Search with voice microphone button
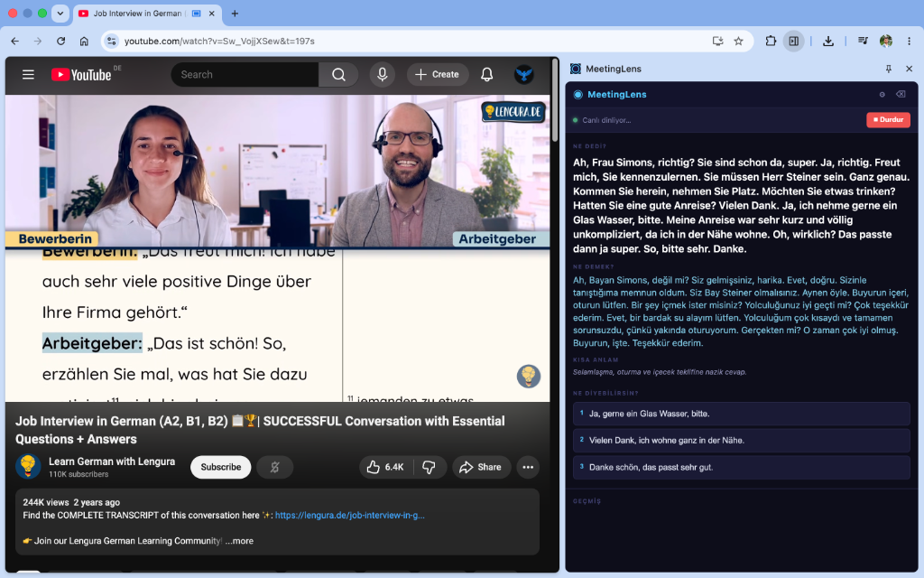The image size is (924, 578). (383, 74)
